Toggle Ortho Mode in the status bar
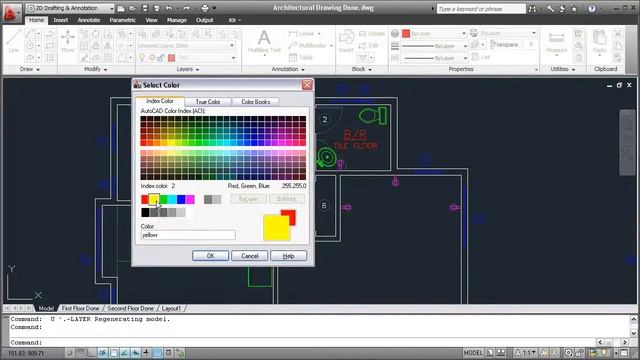640x360 pixels. point(92,353)
